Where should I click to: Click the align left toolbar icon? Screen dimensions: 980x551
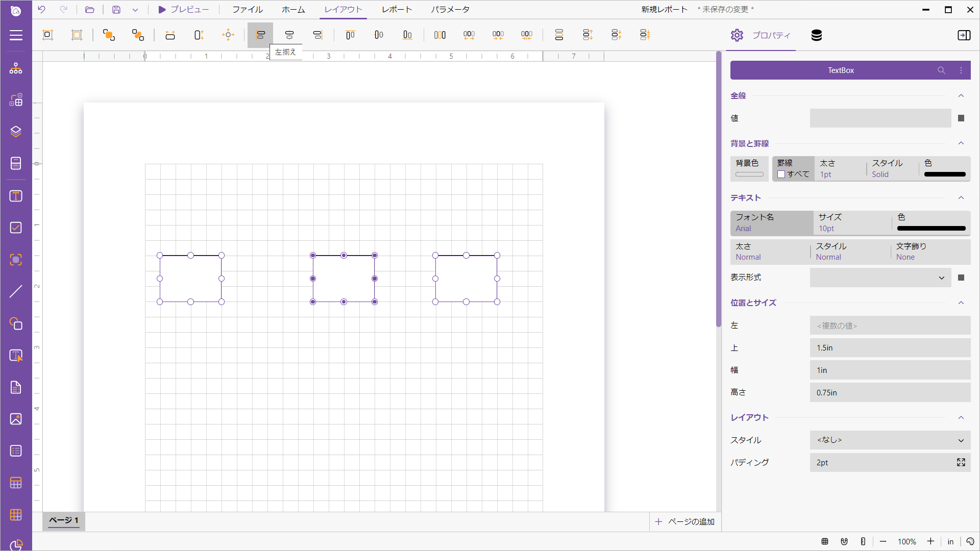[x=260, y=35]
